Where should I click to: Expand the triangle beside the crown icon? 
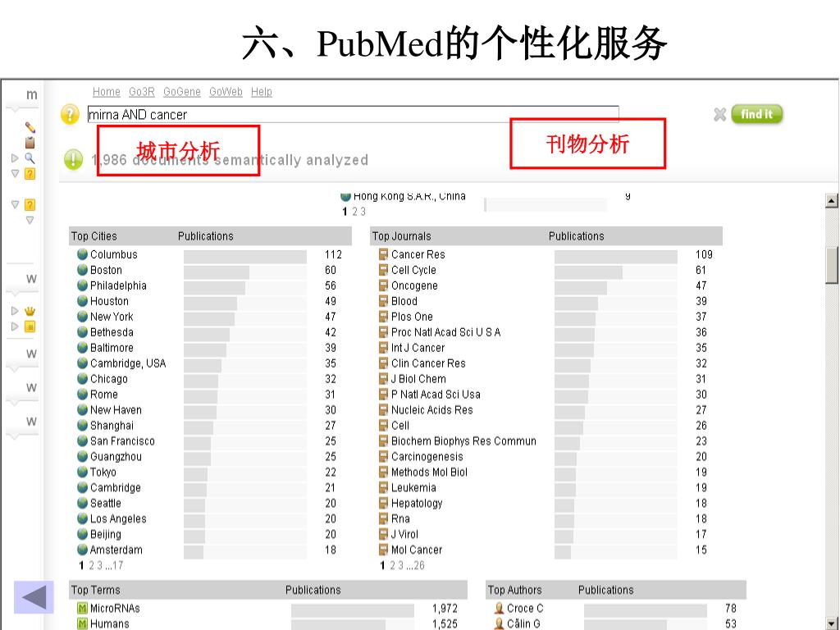15,311
